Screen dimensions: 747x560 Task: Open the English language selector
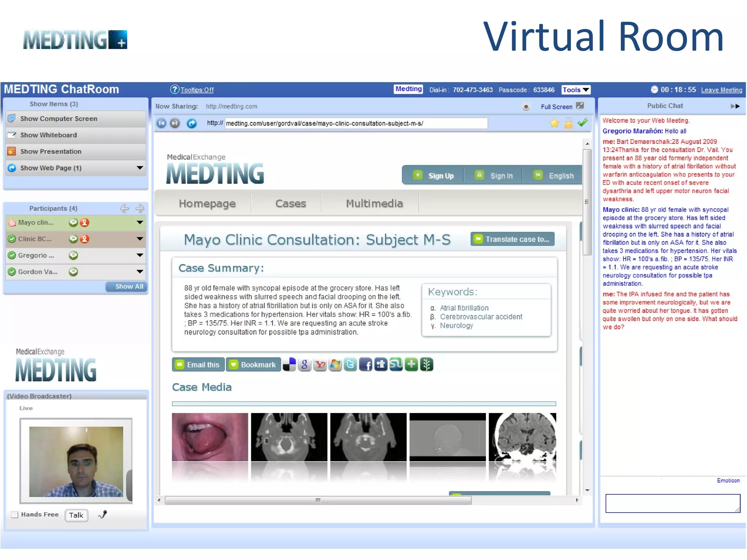point(553,175)
